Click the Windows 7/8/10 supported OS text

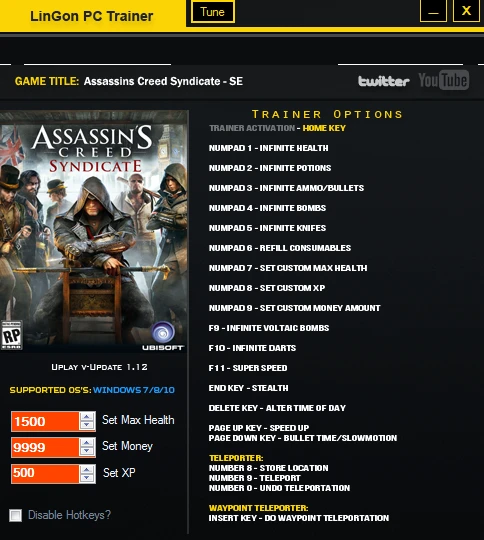point(134,390)
